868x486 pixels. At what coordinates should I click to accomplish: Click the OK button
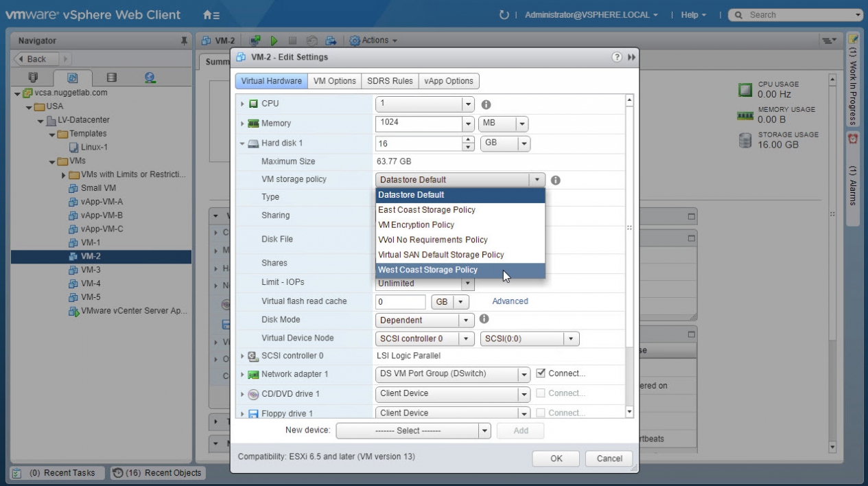(556, 459)
